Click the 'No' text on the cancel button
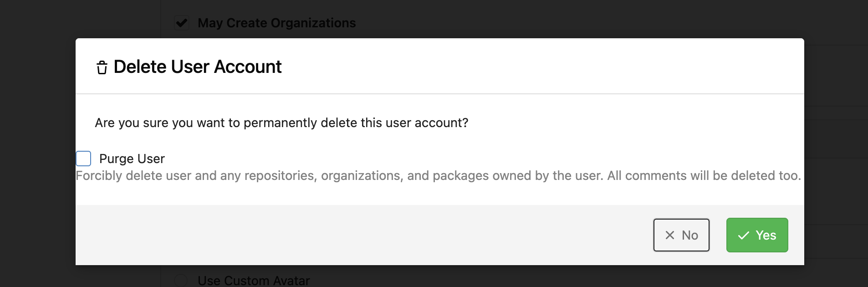868x287 pixels. 690,235
